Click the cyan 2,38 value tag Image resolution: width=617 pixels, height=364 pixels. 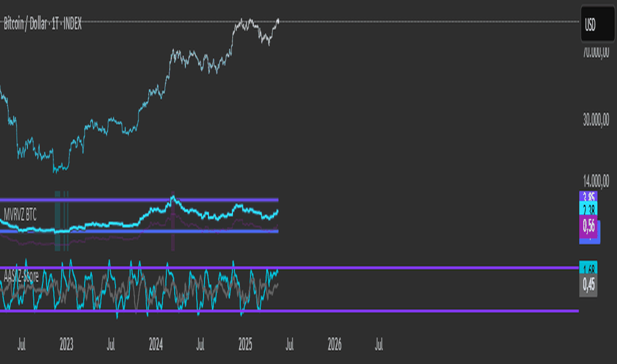589,208
